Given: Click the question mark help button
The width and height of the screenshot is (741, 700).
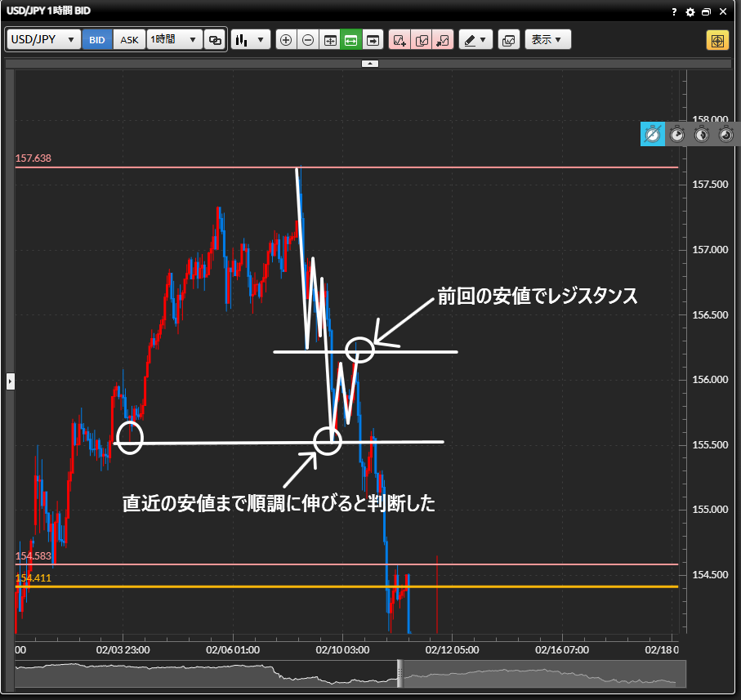Looking at the screenshot, I should (x=674, y=12).
